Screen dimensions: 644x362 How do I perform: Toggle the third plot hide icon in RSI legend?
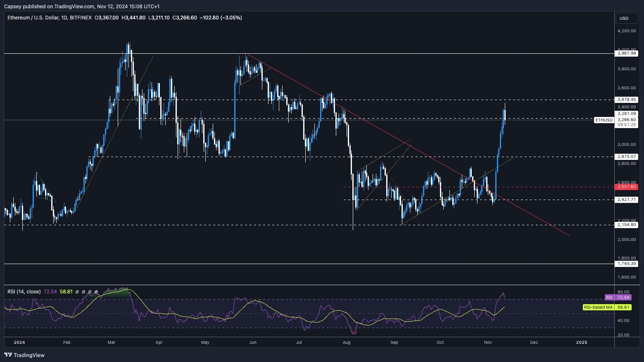(x=90, y=292)
